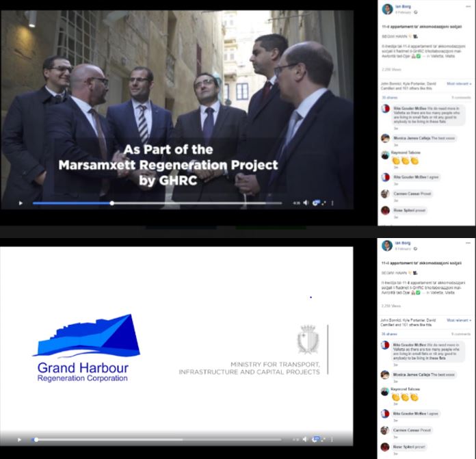Click the Grand Harbour Regeneration Corporation logo
The height and width of the screenshot is (459, 476).
click(86, 348)
